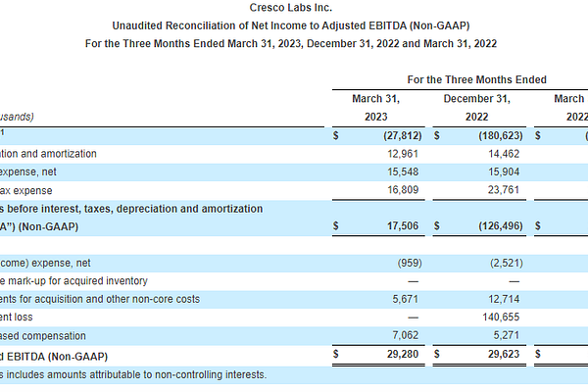Select the 'EBITDA (Non-GAAP)' total row label
588x392 pixels.
pos(54,357)
